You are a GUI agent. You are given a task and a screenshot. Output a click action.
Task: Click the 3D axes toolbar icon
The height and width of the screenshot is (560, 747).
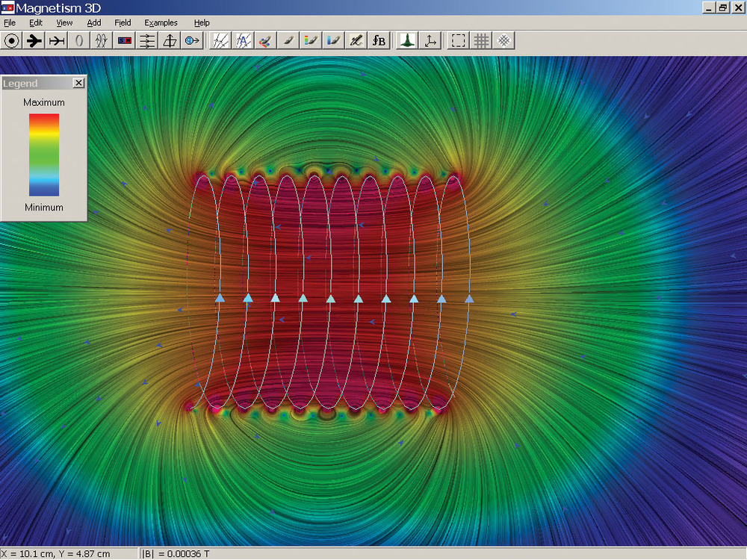pos(430,41)
